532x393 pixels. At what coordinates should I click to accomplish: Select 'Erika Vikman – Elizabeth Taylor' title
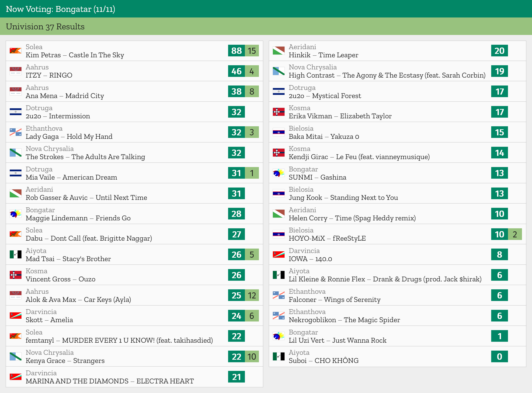pos(340,116)
